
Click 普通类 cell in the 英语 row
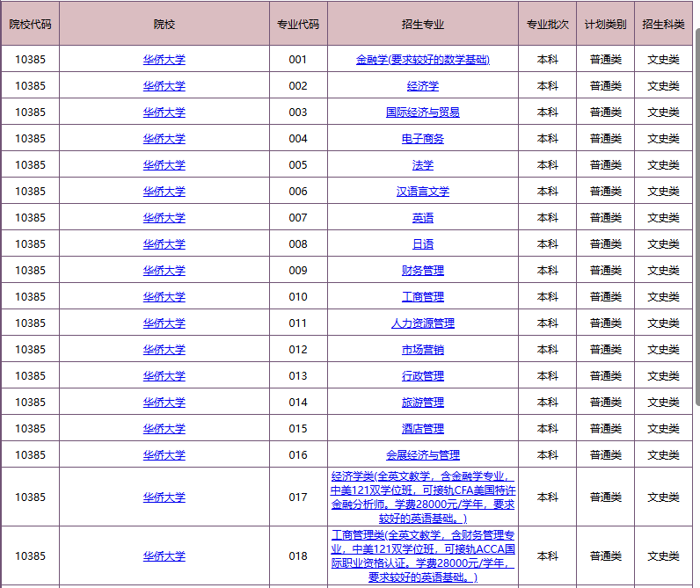click(605, 217)
